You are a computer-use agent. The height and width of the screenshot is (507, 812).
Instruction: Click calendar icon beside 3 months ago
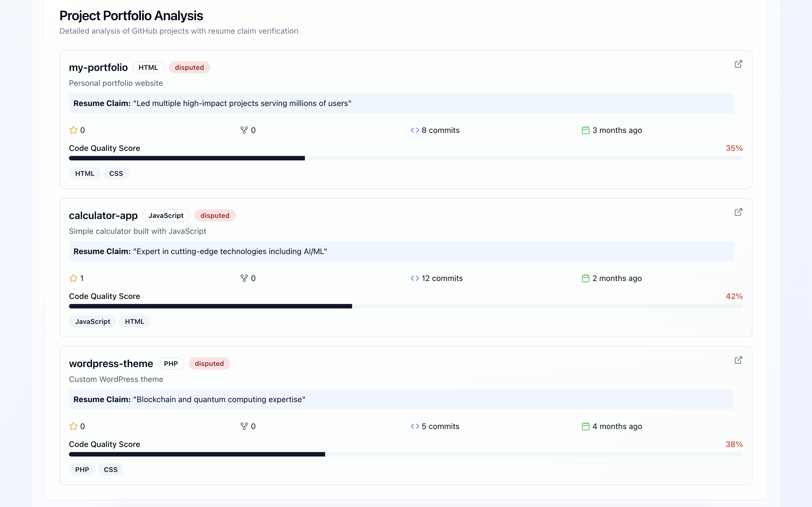pyautogui.click(x=585, y=130)
